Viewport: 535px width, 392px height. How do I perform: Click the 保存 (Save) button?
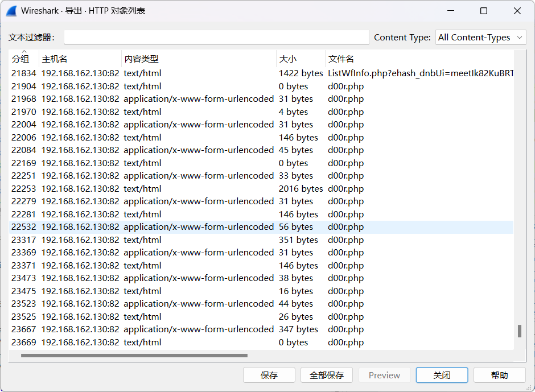point(269,376)
